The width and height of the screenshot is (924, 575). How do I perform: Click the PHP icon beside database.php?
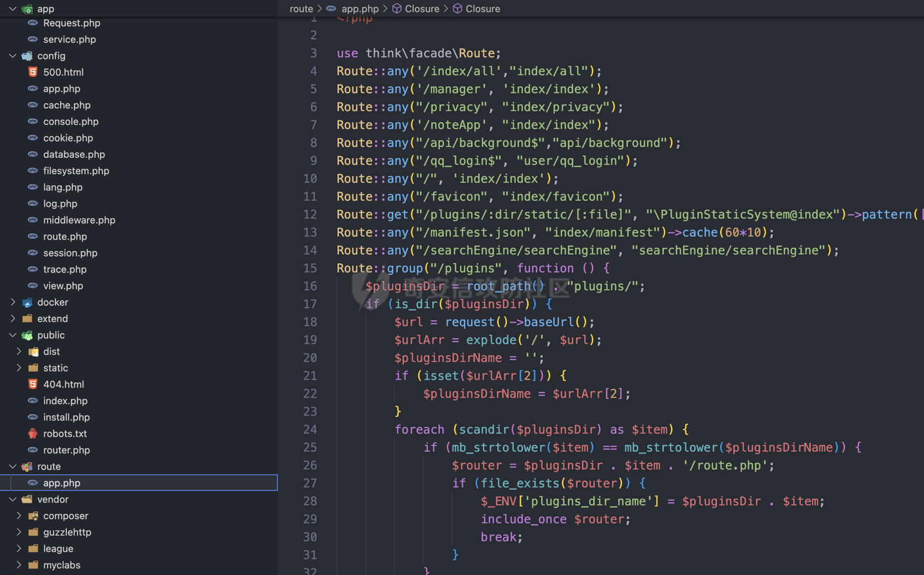pyautogui.click(x=33, y=154)
